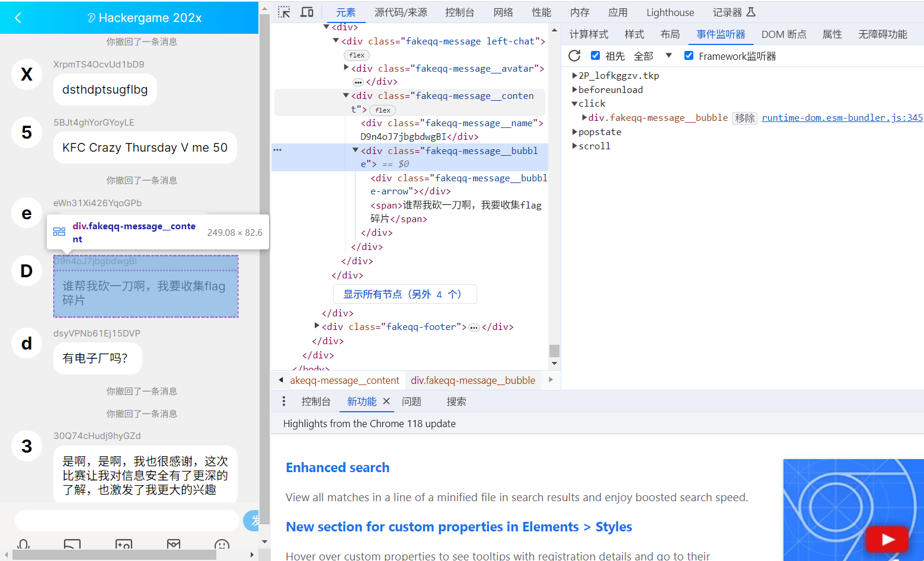Expand the 2P_lofkggzv.tkp listener
Viewport: 924px width, 561px height.
(x=575, y=76)
